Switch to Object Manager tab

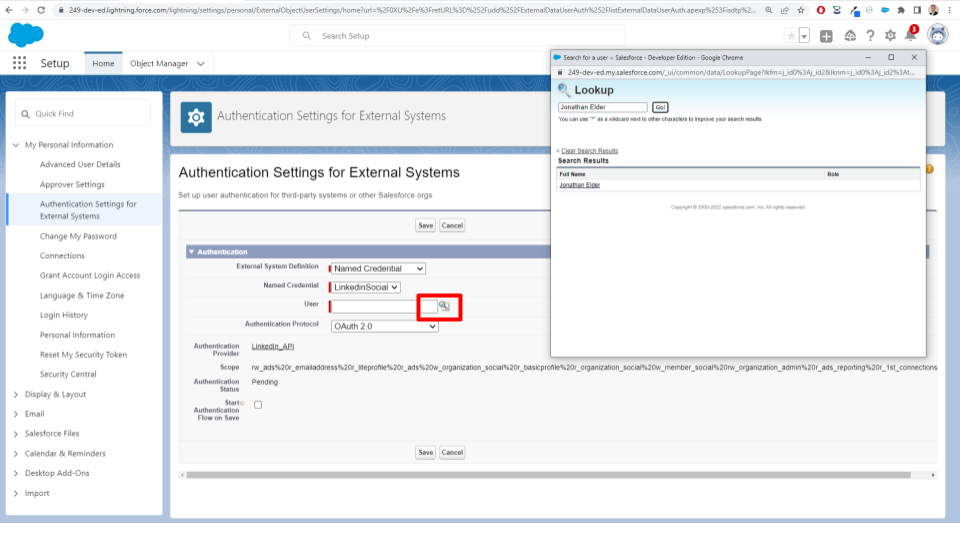coord(159,63)
